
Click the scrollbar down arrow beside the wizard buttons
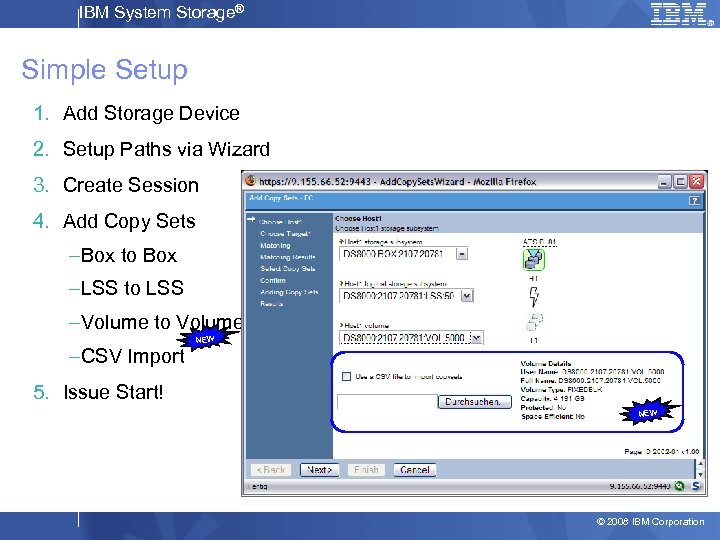click(x=700, y=474)
